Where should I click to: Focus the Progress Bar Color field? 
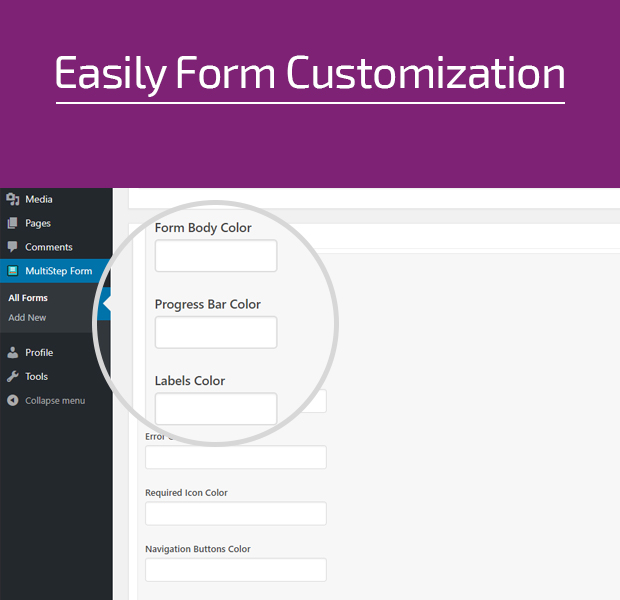(216, 332)
